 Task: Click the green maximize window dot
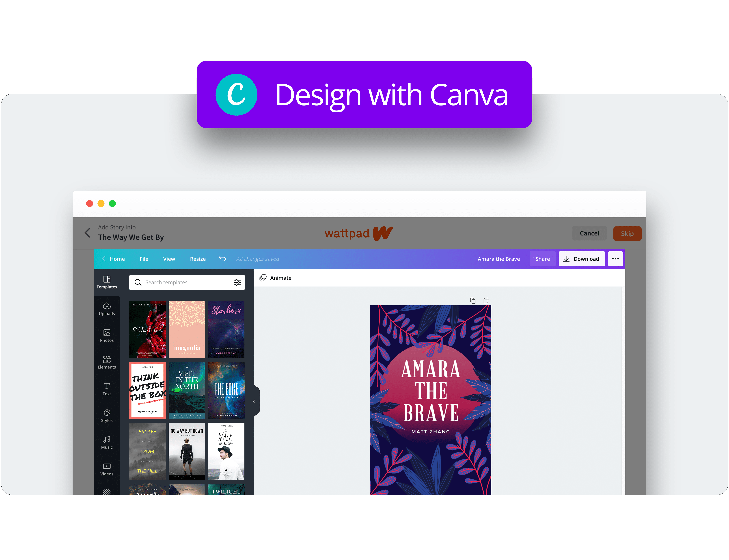pyautogui.click(x=112, y=203)
